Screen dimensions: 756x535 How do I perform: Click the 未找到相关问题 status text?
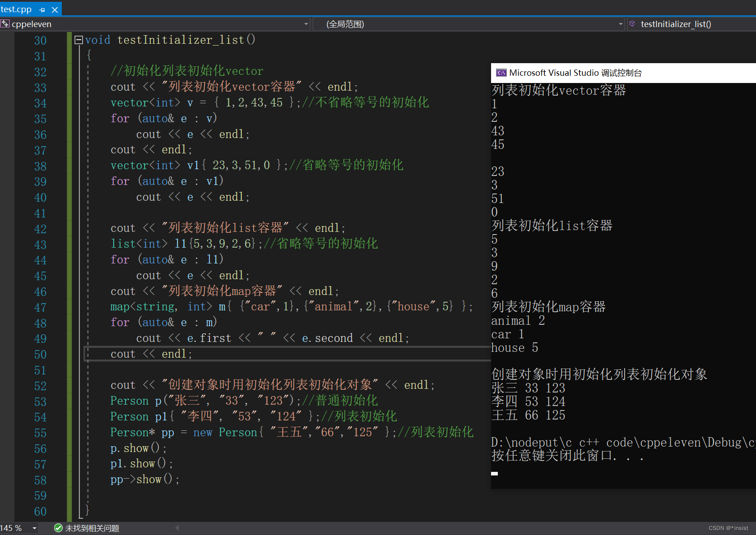coord(92,528)
